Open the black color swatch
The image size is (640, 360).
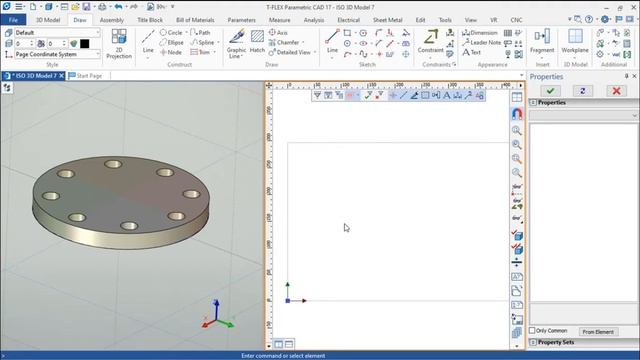tap(84, 43)
